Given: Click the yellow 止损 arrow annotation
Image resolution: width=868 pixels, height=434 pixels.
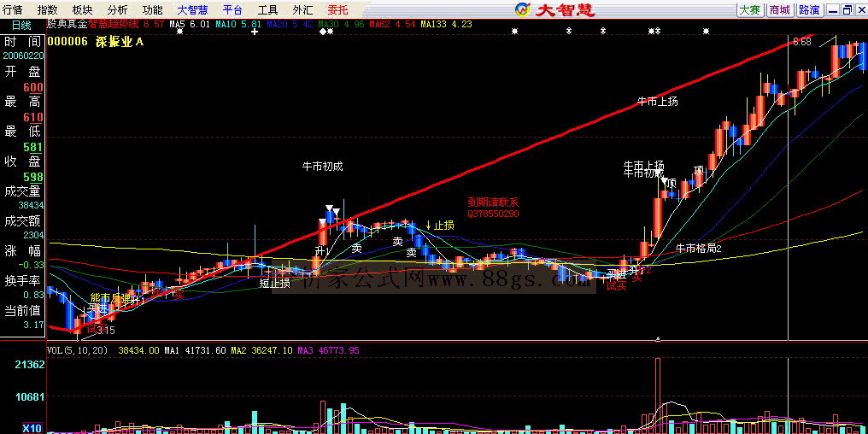Looking at the screenshot, I should tap(439, 226).
